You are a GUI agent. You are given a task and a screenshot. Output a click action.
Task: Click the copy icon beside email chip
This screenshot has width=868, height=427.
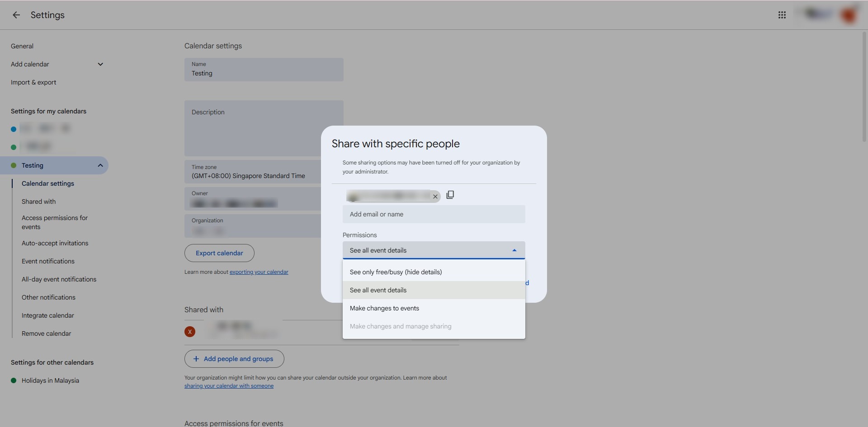[450, 195]
